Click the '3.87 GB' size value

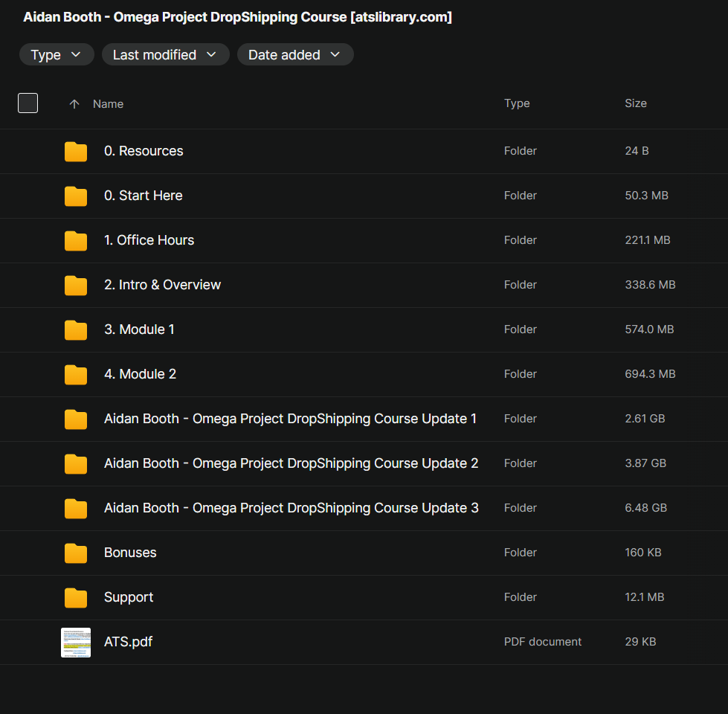[x=645, y=463]
